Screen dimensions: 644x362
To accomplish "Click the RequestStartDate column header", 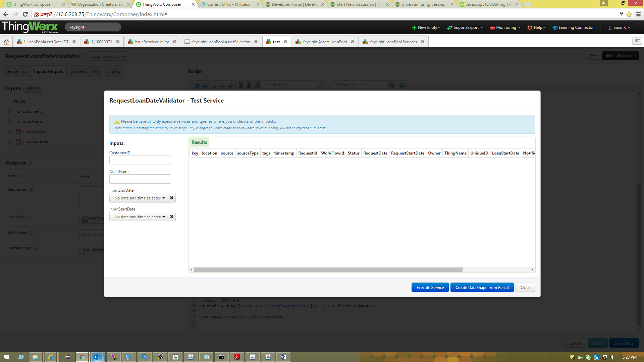I will click(408, 153).
